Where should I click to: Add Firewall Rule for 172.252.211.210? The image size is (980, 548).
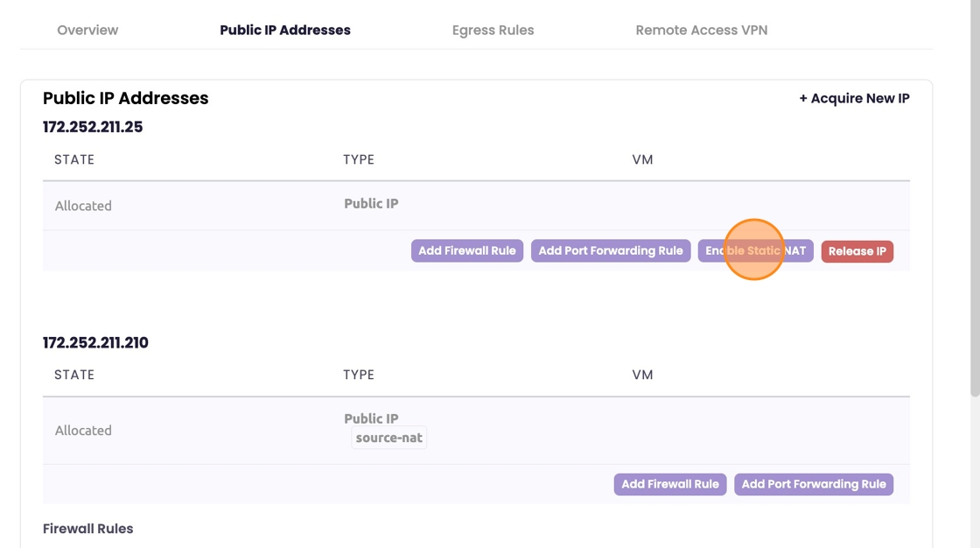point(670,484)
